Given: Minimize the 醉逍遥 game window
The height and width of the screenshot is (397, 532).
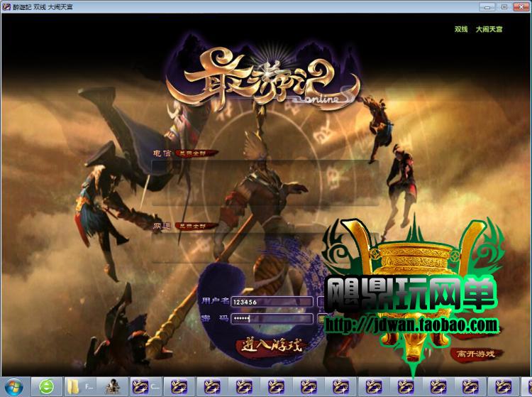Looking at the screenshot, I should 487,7.
